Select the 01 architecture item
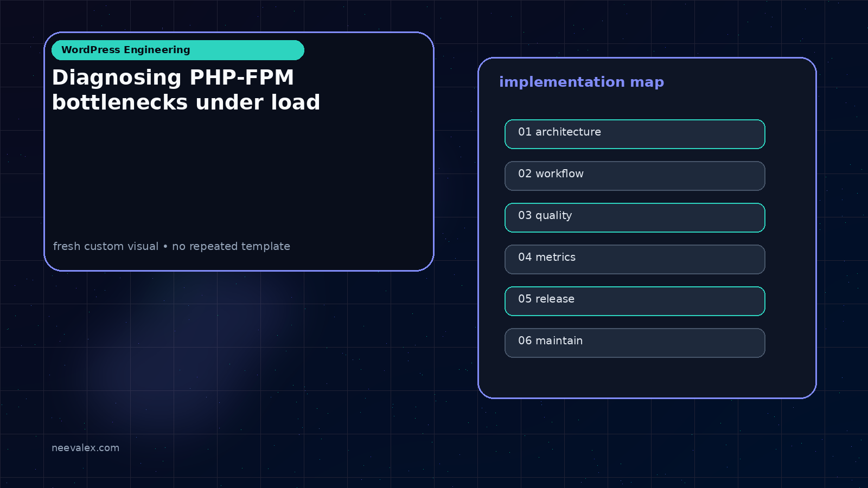This screenshot has width=868, height=488. coord(635,134)
